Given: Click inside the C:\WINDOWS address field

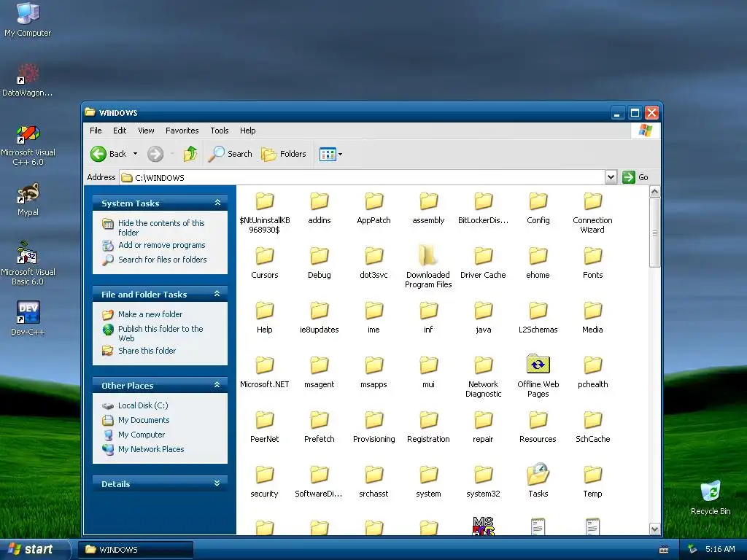Looking at the screenshot, I should (x=362, y=178).
